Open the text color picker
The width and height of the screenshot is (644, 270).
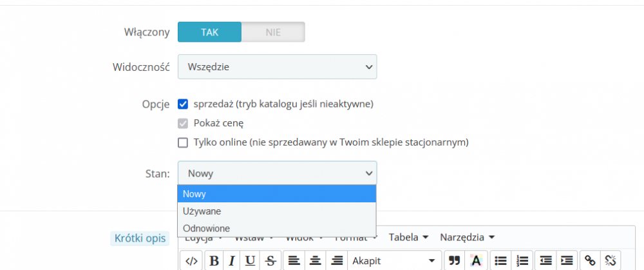click(476, 260)
